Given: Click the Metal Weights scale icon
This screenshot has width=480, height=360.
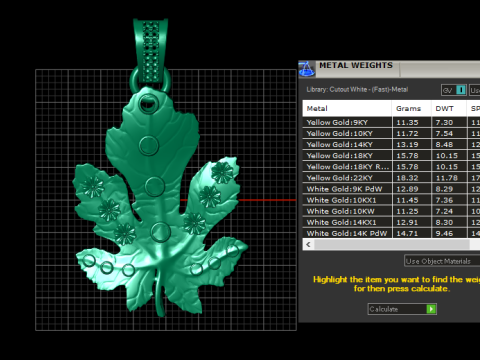Looking at the screenshot, I should point(307,69).
